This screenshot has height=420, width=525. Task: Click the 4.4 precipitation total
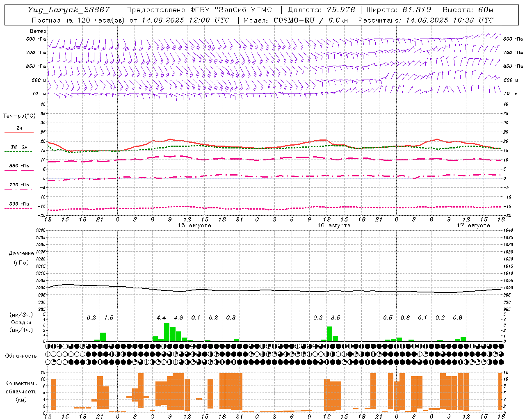tap(161, 318)
